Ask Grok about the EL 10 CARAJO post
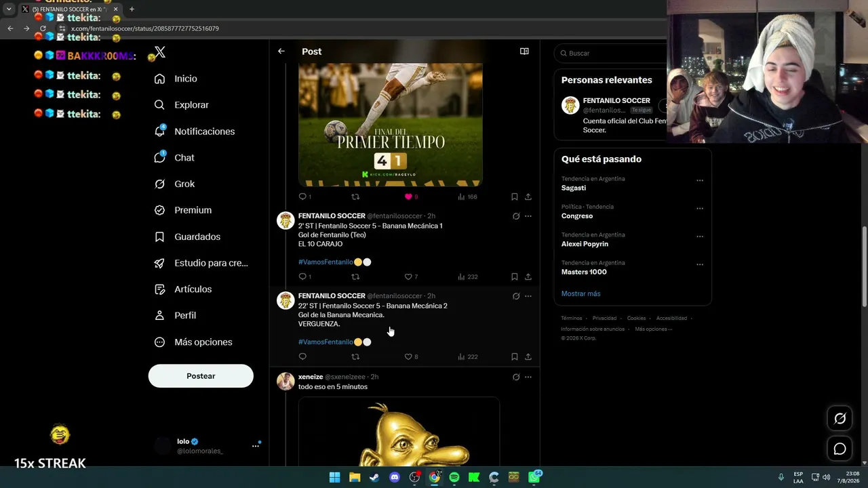Screen dimensions: 868x488 point(516,216)
